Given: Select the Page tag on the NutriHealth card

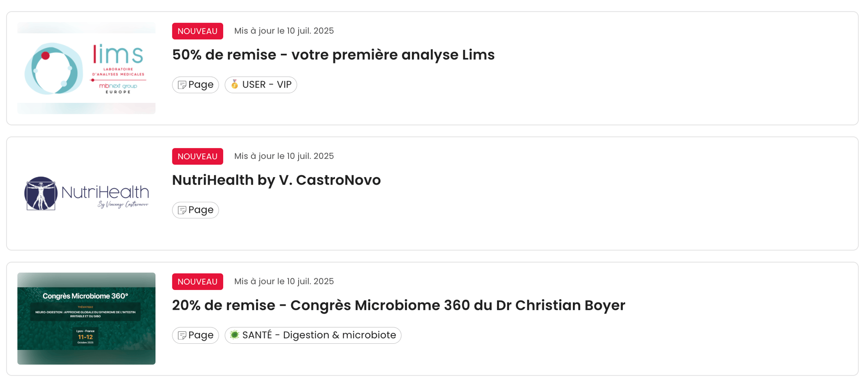Looking at the screenshot, I should pyautogui.click(x=195, y=210).
